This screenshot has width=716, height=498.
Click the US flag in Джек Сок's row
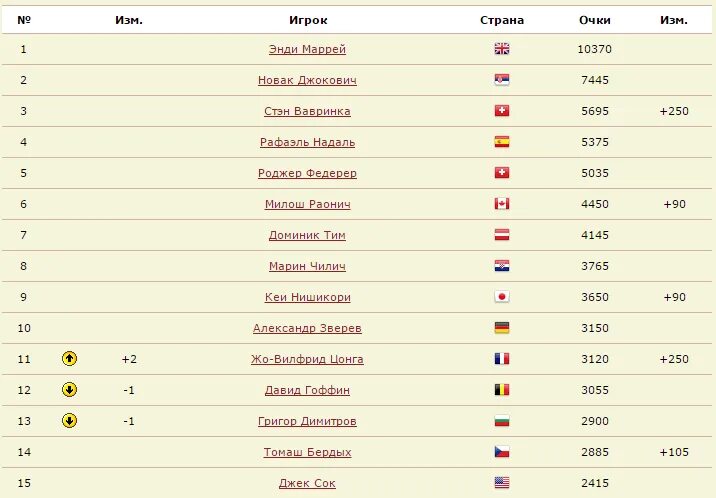[x=502, y=483]
